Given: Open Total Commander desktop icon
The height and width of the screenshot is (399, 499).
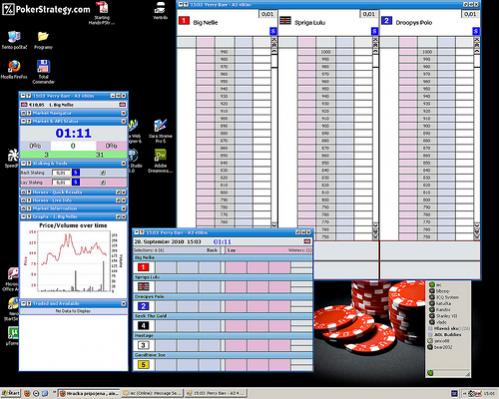Looking at the screenshot, I should tap(43, 72).
